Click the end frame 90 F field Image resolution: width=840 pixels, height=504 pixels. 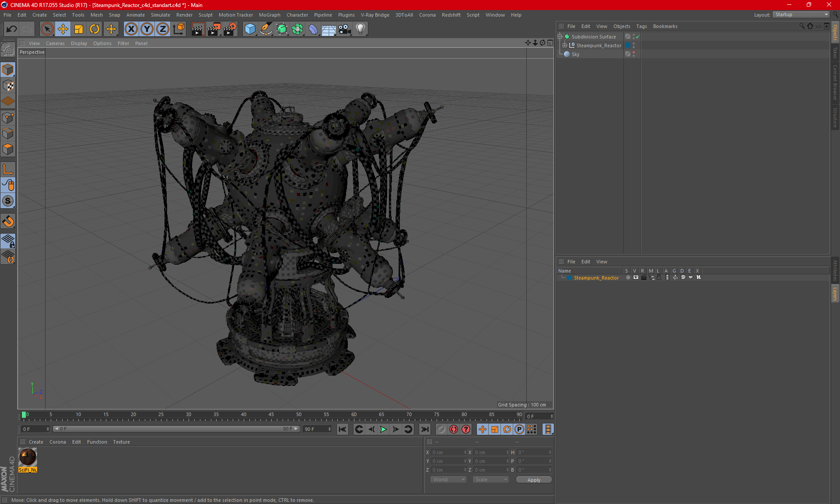pos(317,429)
